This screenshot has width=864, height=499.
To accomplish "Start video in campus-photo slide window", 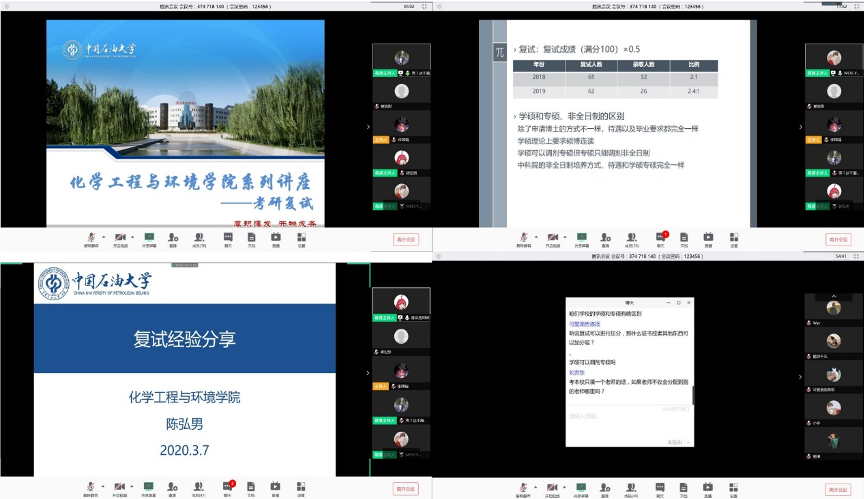I will (x=120, y=239).
